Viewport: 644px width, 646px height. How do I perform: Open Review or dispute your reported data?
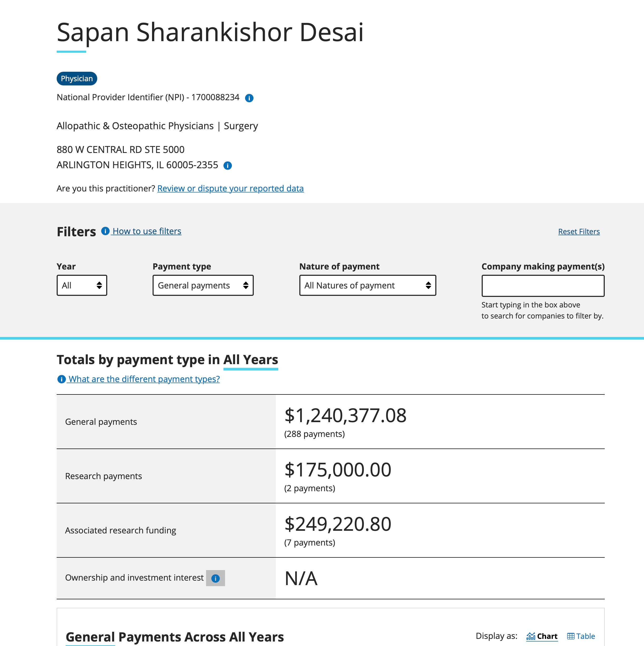tap(231, 189)
